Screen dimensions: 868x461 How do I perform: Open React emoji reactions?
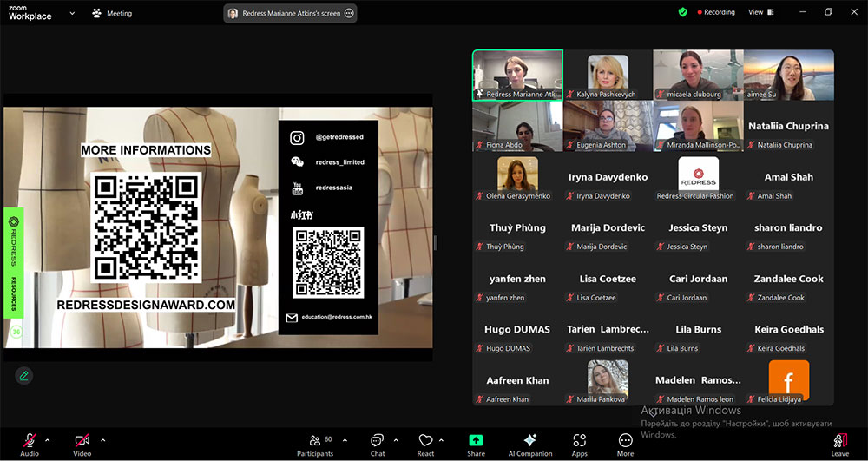tap(425, 445)
